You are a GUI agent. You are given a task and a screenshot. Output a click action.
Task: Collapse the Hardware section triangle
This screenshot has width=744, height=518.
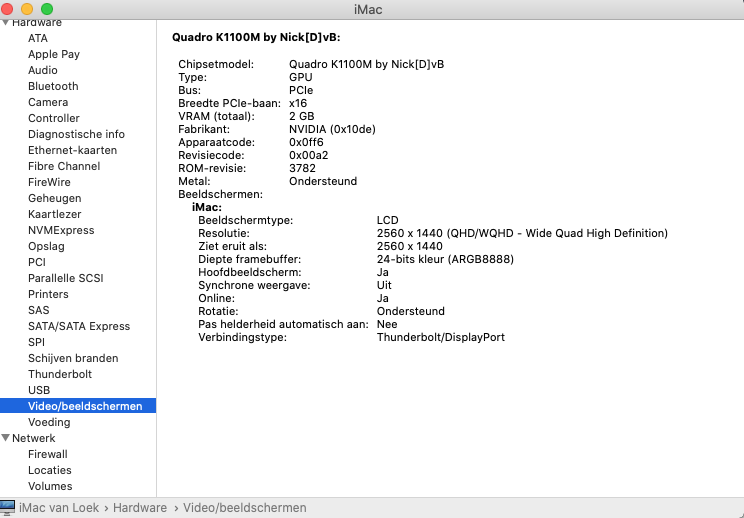coord(5,22)
